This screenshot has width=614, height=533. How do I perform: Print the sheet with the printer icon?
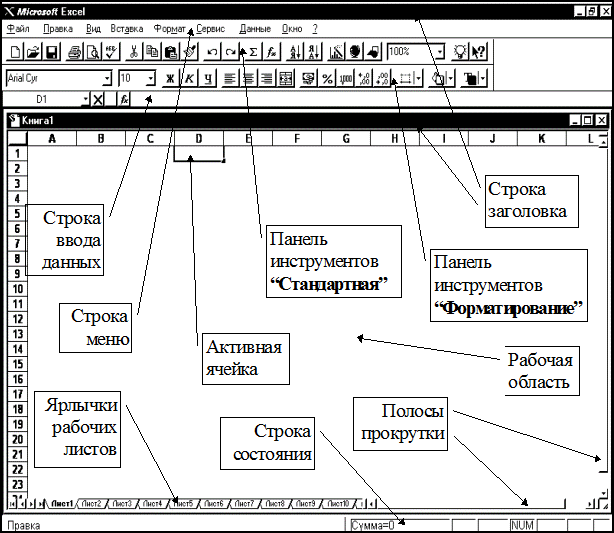[x=74, y=52]
